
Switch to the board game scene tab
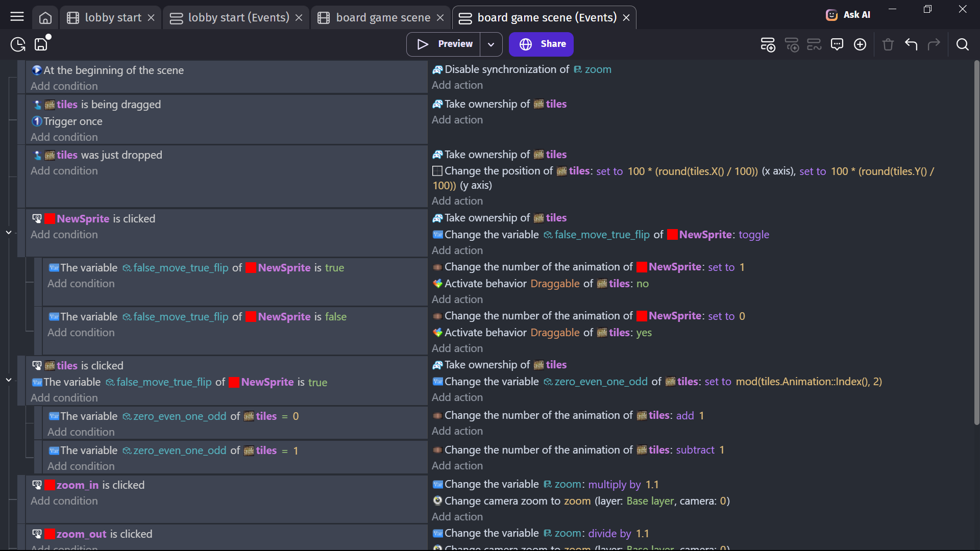383,18
